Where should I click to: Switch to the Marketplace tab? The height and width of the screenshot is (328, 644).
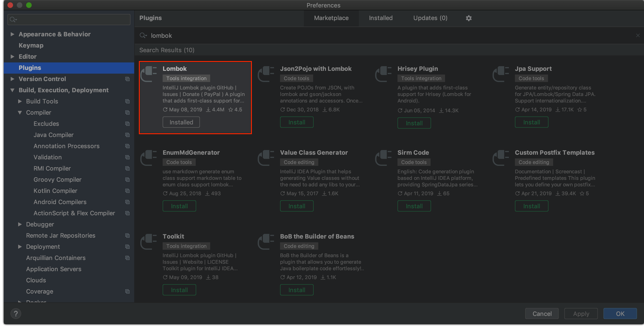[x=331, y=18]
